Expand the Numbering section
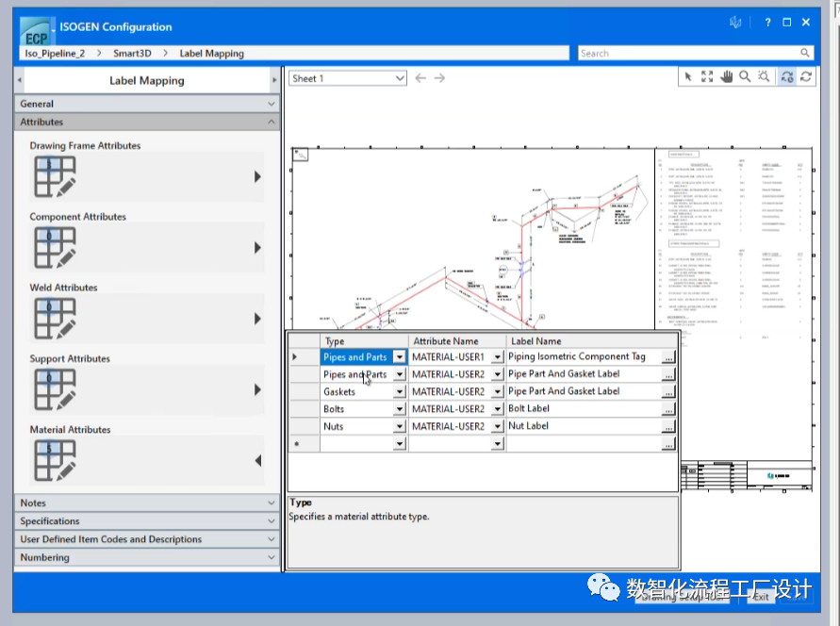Image resolution: width=840 pixels, height=626 pixels. click(147, 557)
